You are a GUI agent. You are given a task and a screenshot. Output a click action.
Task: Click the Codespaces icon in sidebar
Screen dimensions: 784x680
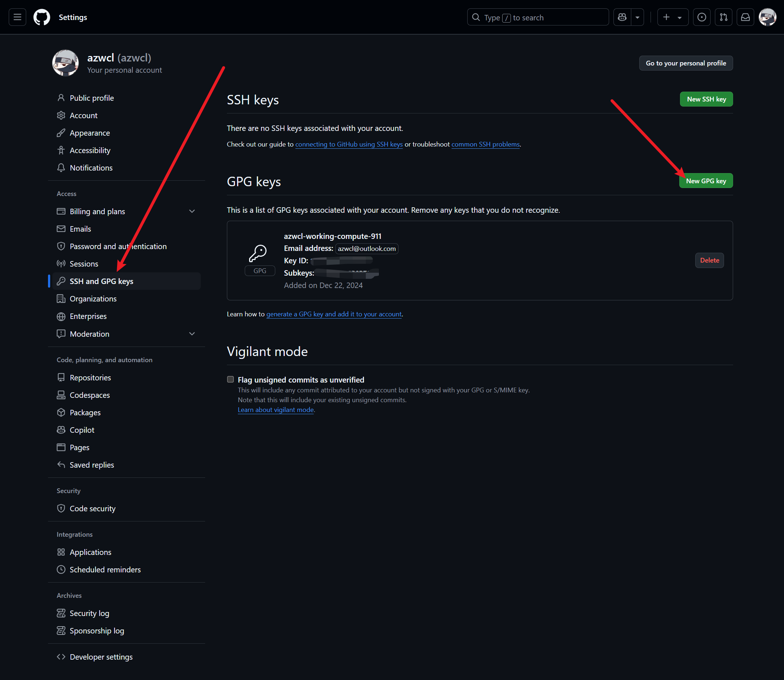61,395
